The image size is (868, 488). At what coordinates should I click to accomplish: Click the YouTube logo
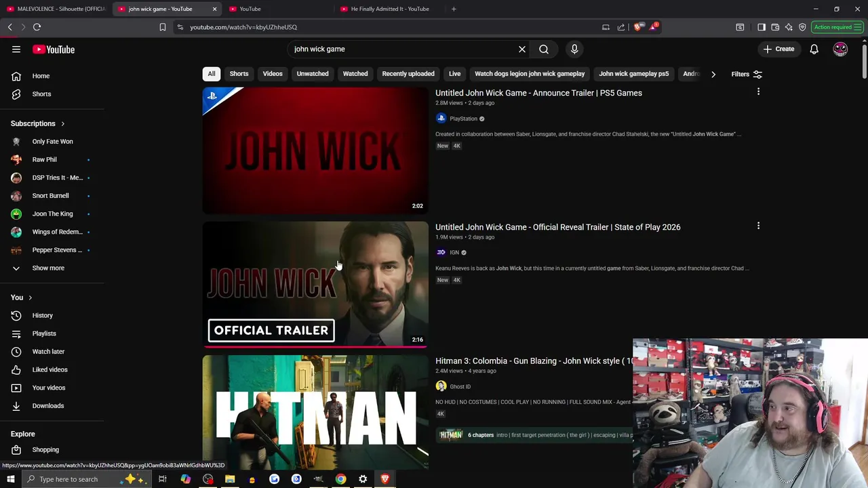tap(54, 49)
